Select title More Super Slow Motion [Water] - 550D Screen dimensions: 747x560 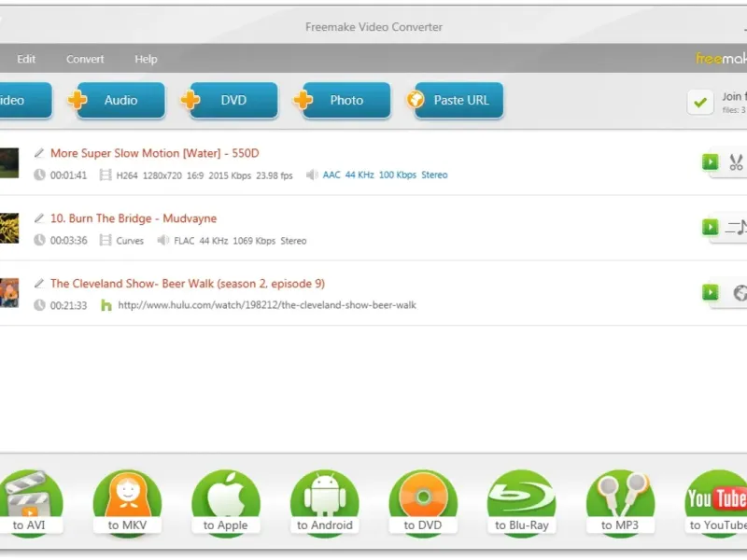click(x=155, y=153)
